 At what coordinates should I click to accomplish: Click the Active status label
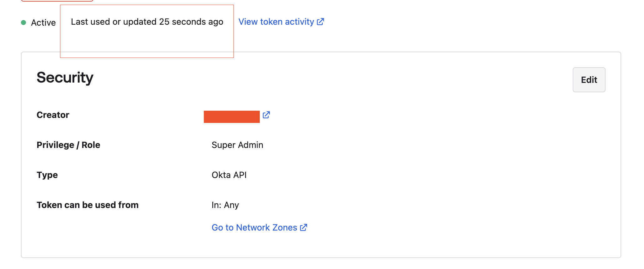tap(43, 23)
